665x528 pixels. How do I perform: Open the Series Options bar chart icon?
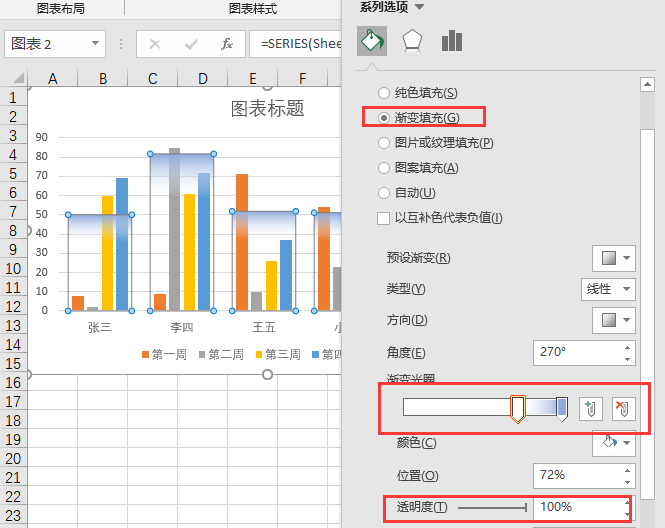[452, 41]
